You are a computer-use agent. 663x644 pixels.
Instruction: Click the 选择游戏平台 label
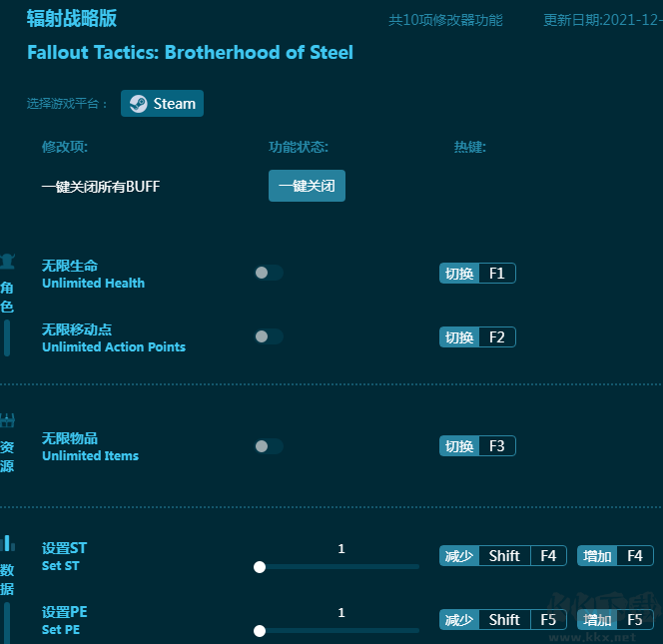click(x=67, y=104)
